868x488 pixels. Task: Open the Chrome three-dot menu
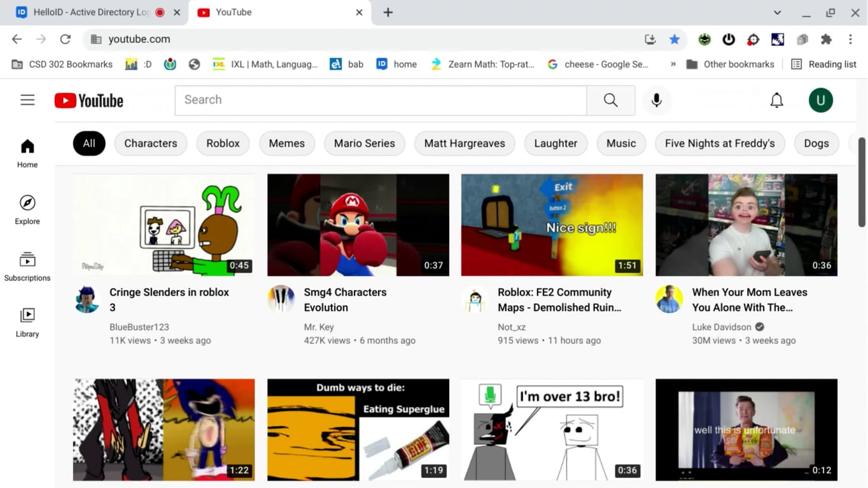click(850, 39)
